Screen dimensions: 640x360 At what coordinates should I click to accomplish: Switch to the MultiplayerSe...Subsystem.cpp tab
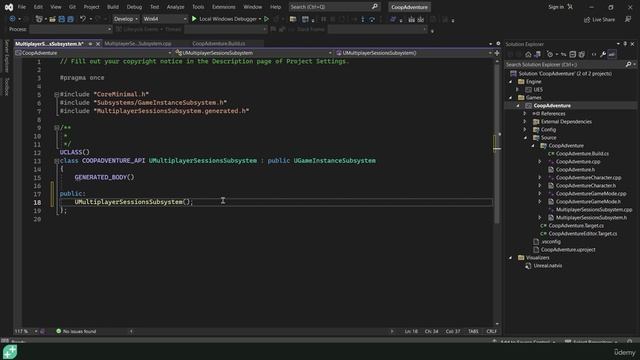[138, 44]
